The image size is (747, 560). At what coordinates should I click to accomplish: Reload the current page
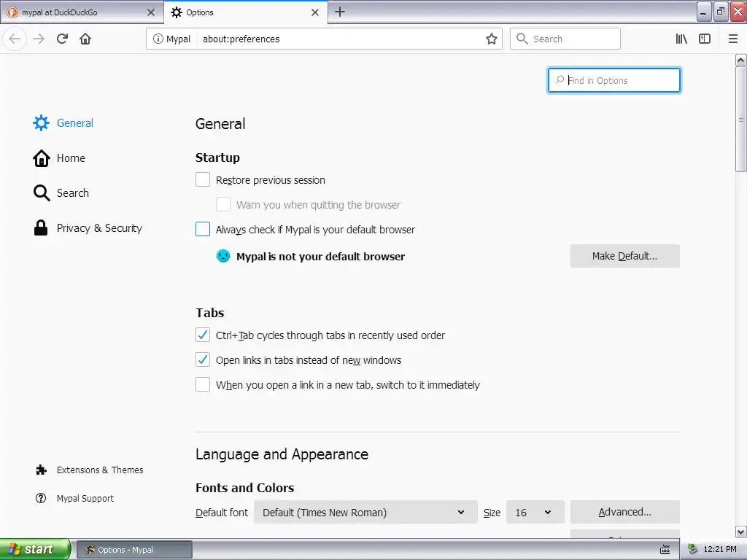coord(63,39)
